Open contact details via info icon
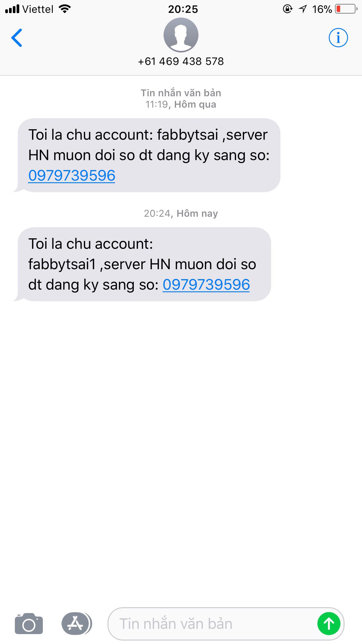 pos(338,38)
